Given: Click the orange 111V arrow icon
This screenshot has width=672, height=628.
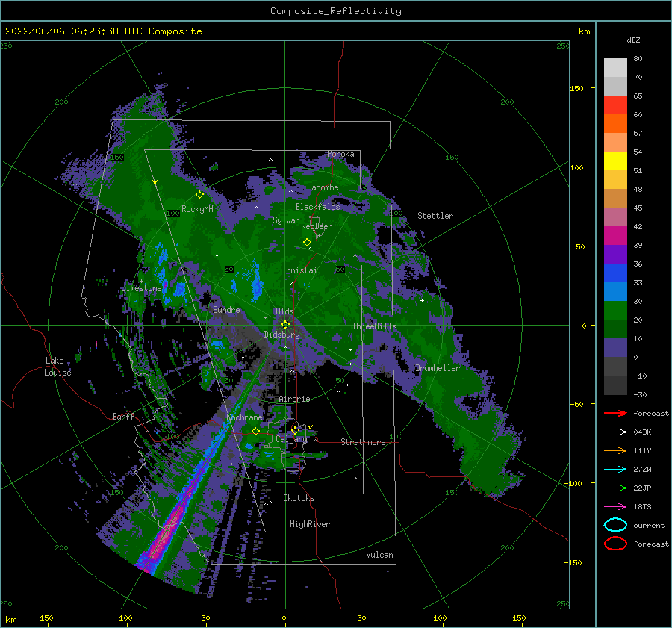Looking at the screenshot, I should [615, 450].
